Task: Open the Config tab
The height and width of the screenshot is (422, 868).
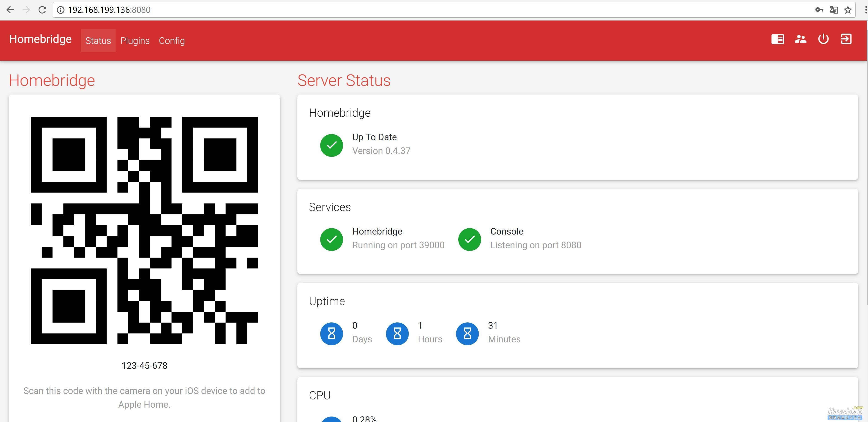Action: (172, 40)
